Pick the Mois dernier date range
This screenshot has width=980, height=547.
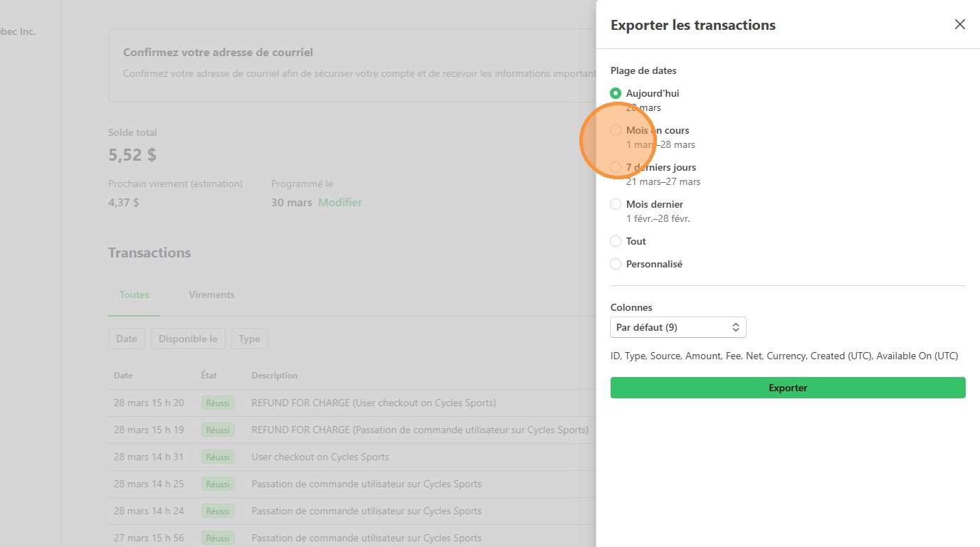616,204
